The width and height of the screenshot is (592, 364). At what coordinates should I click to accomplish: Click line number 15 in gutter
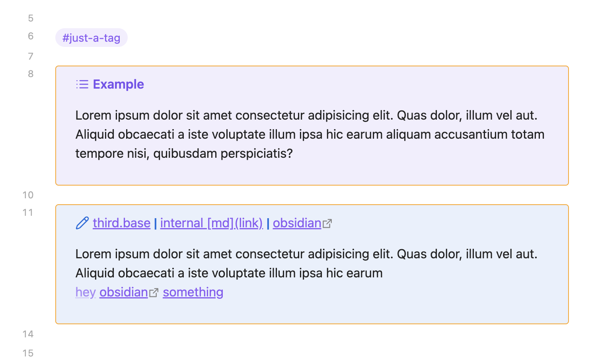tap(28, 353)
